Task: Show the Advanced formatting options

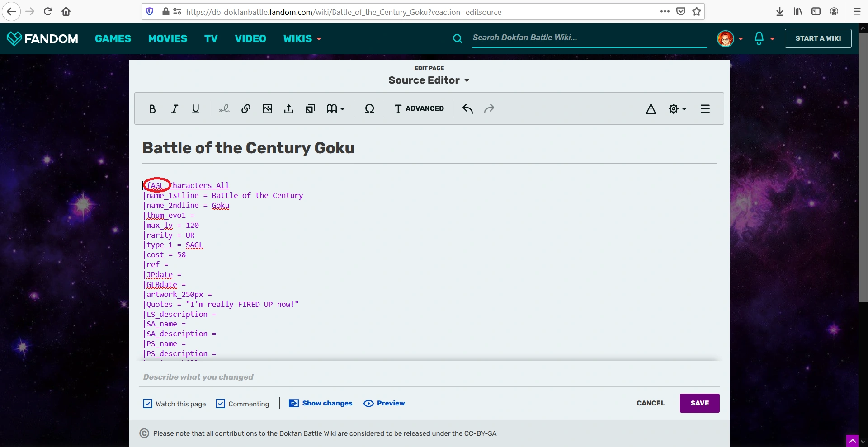Action: [x=419, y=108]
